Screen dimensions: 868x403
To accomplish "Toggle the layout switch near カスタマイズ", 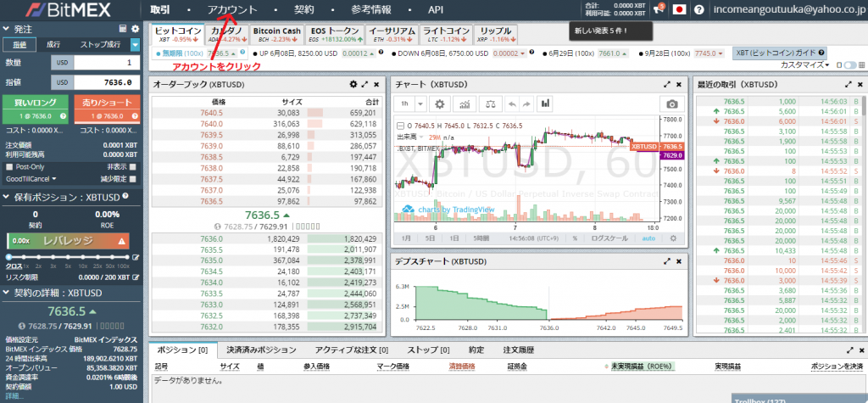I will coord(850,64).
